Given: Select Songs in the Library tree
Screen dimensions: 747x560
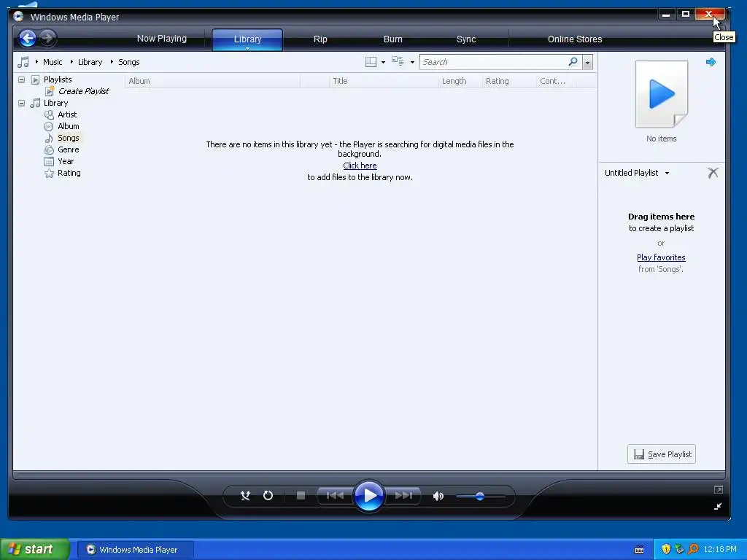Looking at the screenshot, I should tap(68, 138).
